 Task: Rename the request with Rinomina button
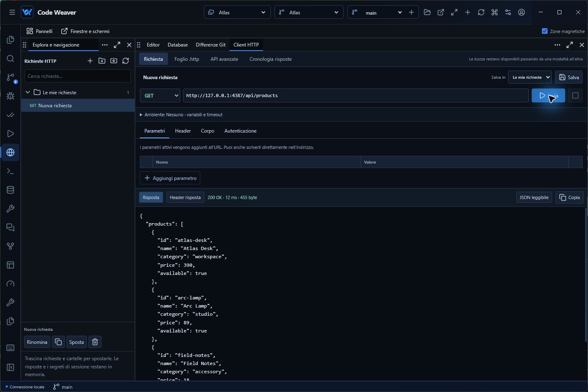37,342
